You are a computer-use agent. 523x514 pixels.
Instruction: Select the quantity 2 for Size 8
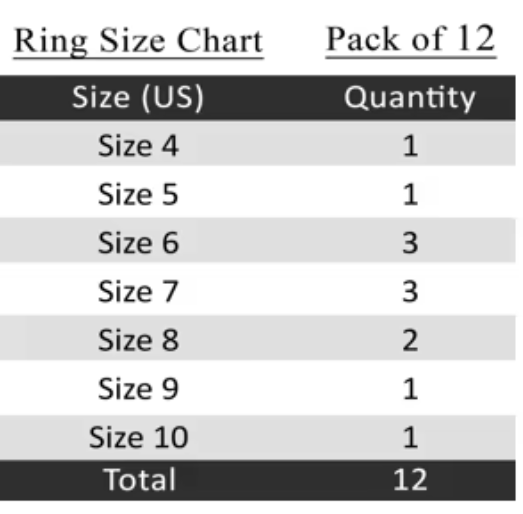[x=410, y=340]
